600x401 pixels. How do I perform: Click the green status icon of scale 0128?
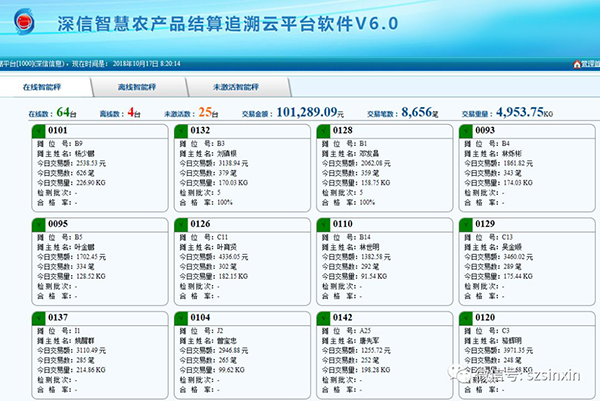tap(321, 131)
